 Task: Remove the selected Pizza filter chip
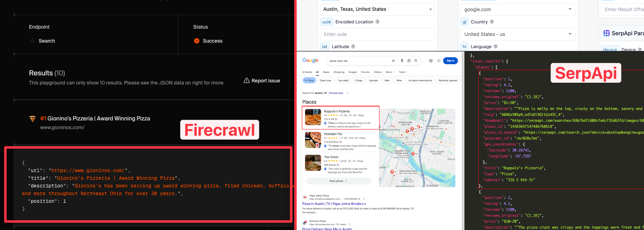tap(305, 80)
